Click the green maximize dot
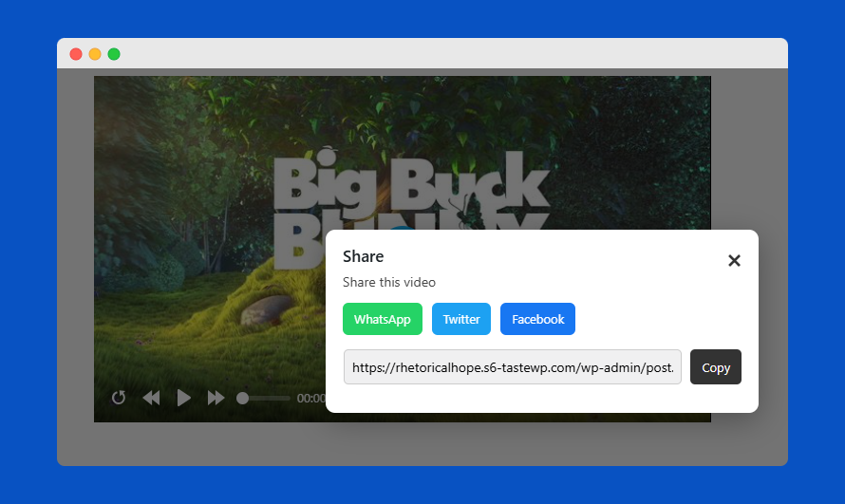Screen dimensions: 845x504 click(x=114, y=54)
